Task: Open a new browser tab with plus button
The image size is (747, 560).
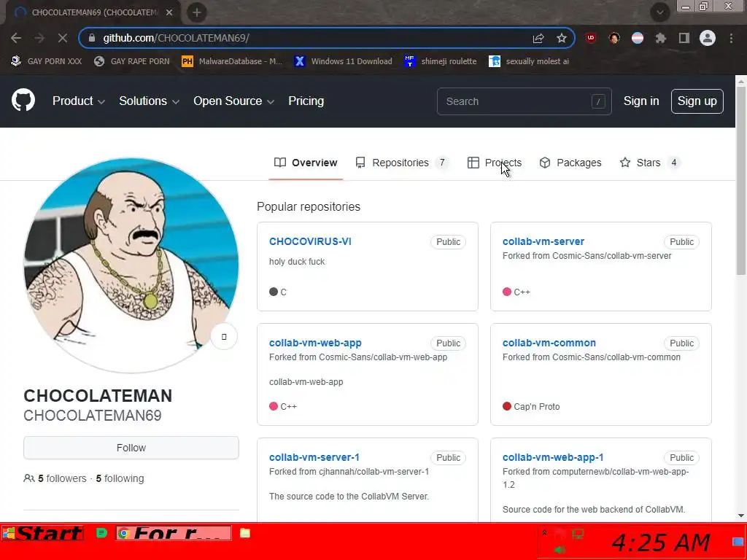Action: pyautogui.click(x=197, y=12)
